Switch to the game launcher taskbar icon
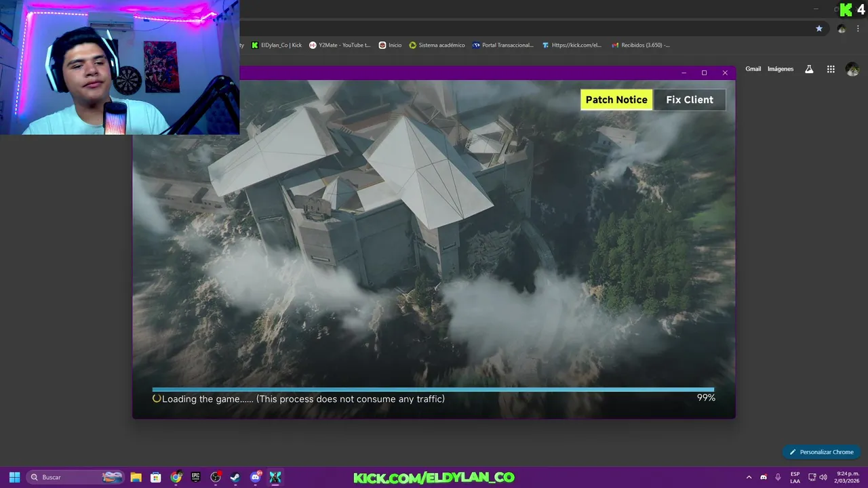 [275, 477]
